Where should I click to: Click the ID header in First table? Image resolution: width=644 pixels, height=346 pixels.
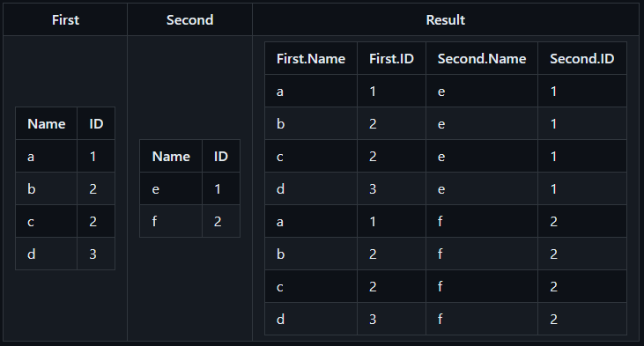96,123
